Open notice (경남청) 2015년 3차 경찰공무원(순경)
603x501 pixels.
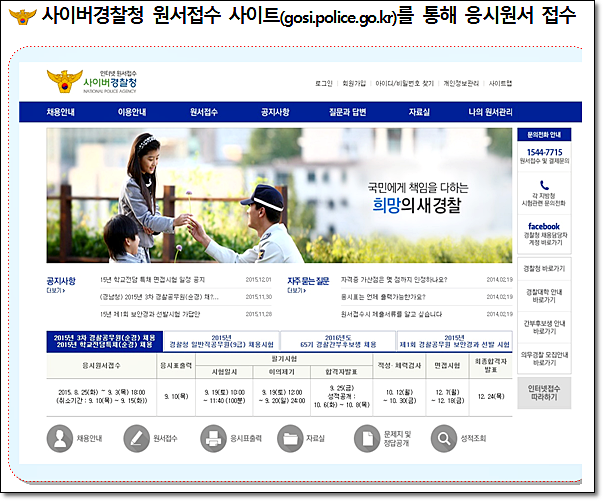(159, 297)
